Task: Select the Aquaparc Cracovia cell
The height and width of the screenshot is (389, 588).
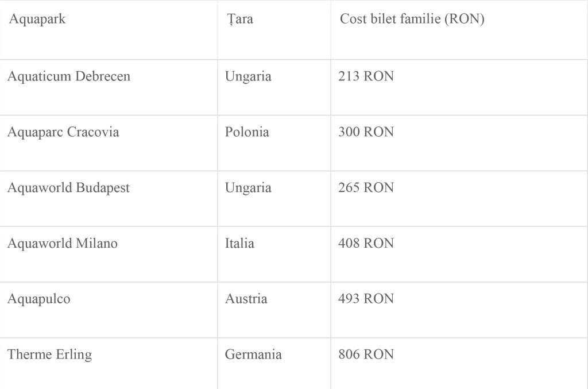Action: (63, 132)
